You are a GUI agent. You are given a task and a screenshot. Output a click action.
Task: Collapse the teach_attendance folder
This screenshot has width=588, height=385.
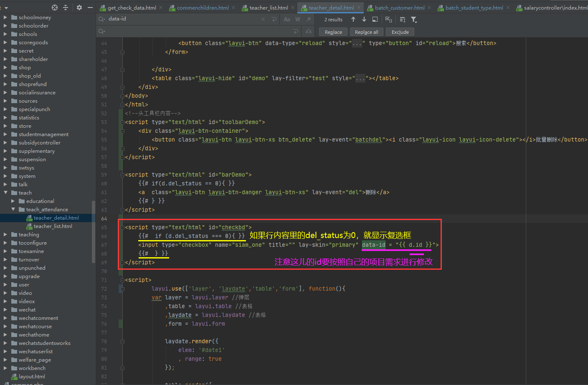click(13, 209)
